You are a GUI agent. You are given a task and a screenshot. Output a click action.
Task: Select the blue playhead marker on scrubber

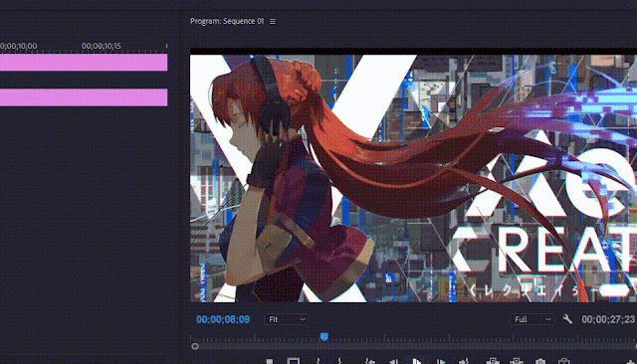pyautogui.click(x=324, y=336)
